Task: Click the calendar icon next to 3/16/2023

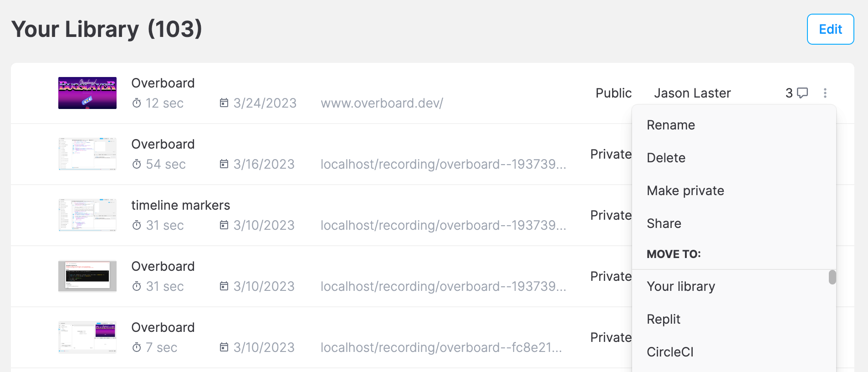Action: point(224,164)
